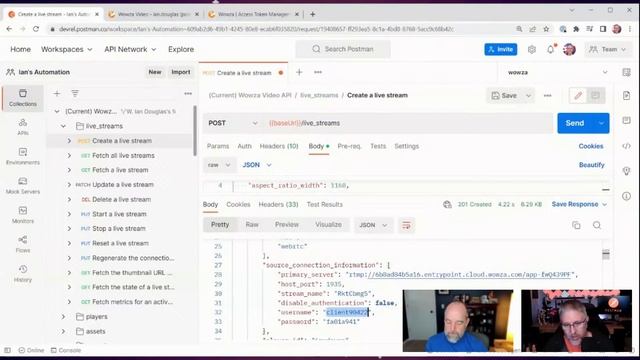Image resolution: width=640 pixels, height=360 pixels.
Task: Click the Search Postman field
Action: click(343, 49)
